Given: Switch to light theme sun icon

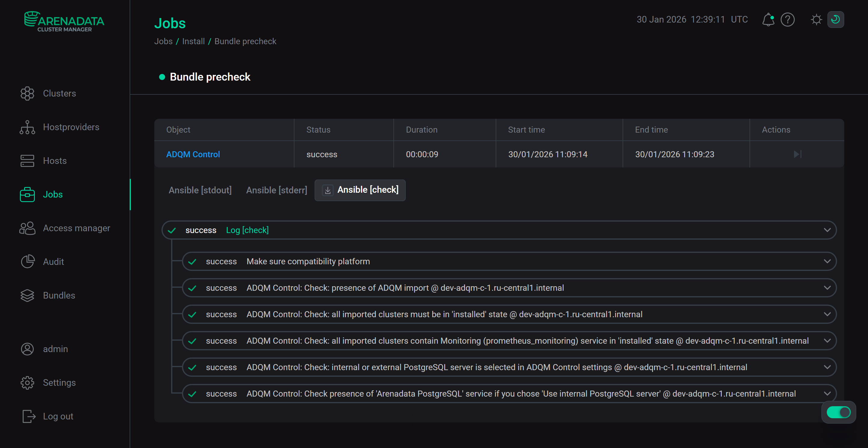Looking at the screenshot, I should pos(816,20).
